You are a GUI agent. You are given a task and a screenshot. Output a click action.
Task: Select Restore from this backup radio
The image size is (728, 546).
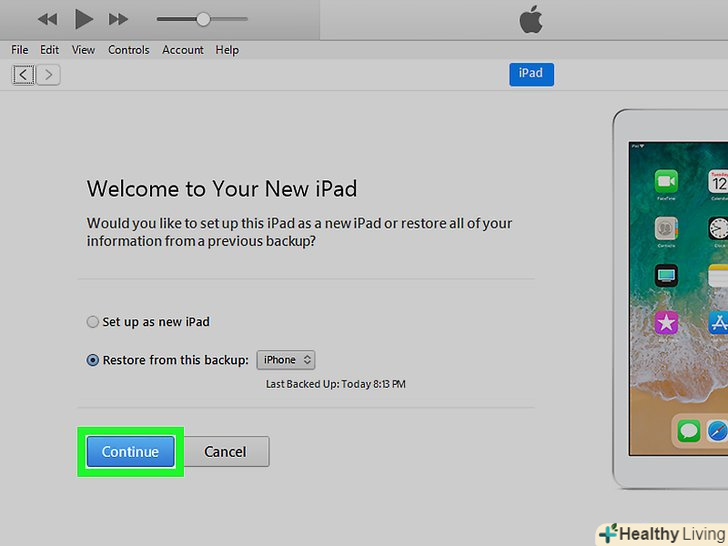93,360
